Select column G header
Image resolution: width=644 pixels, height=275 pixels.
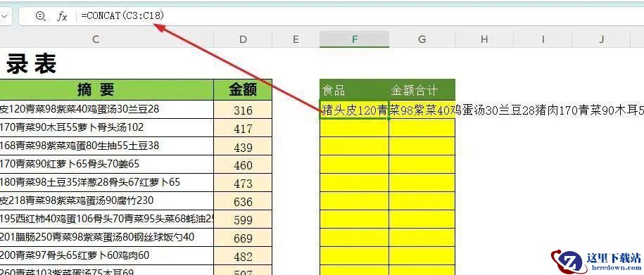422,39
